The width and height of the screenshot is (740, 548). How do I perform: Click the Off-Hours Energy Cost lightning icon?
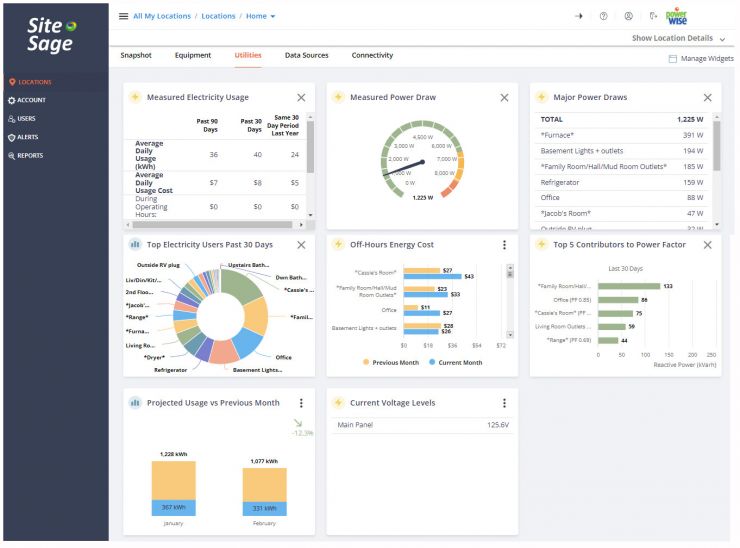338,244
